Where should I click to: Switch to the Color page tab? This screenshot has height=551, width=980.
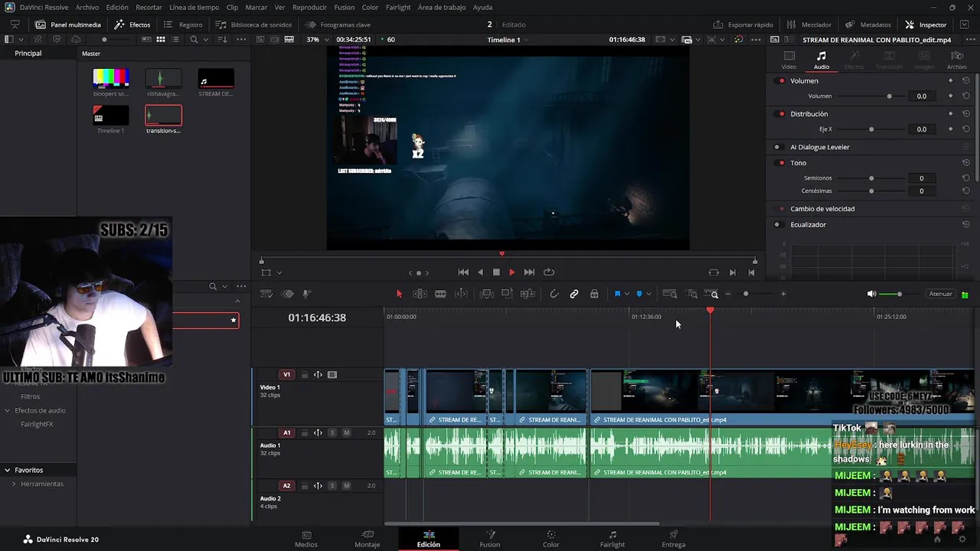pyautogui.click(x=551, y=539)
